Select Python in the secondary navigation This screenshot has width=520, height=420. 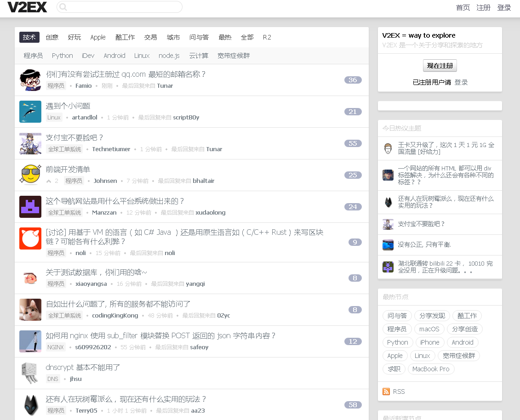click(62, 55)
